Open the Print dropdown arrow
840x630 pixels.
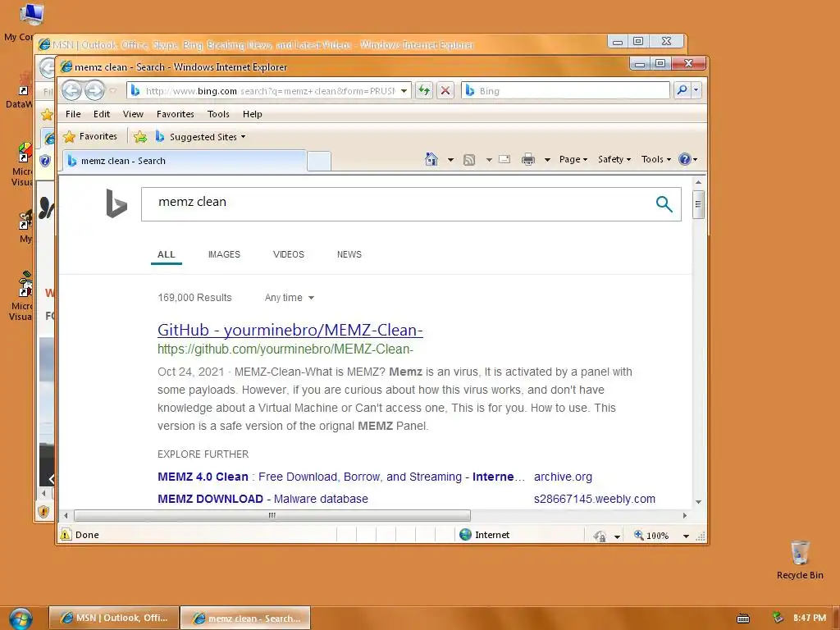coord(547,160)
